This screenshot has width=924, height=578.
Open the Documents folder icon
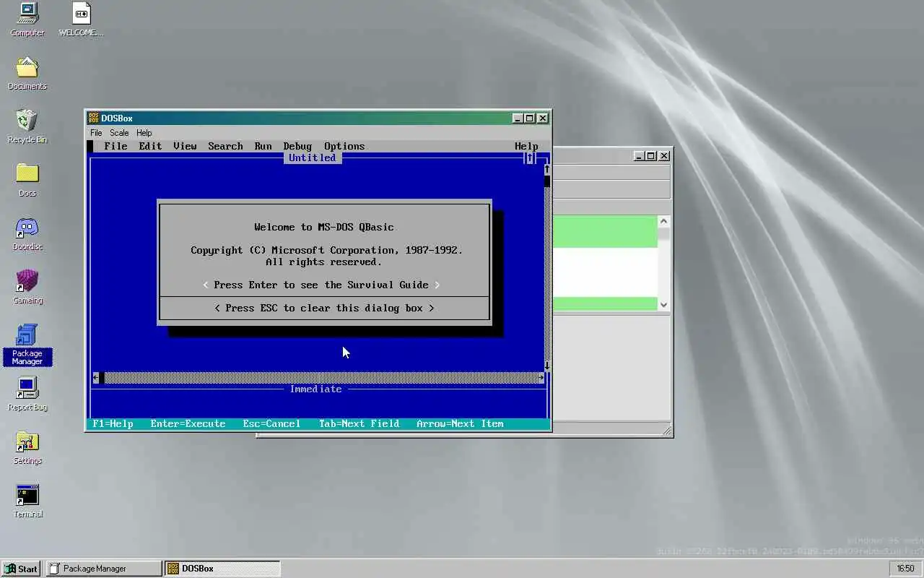pos(27,73)
